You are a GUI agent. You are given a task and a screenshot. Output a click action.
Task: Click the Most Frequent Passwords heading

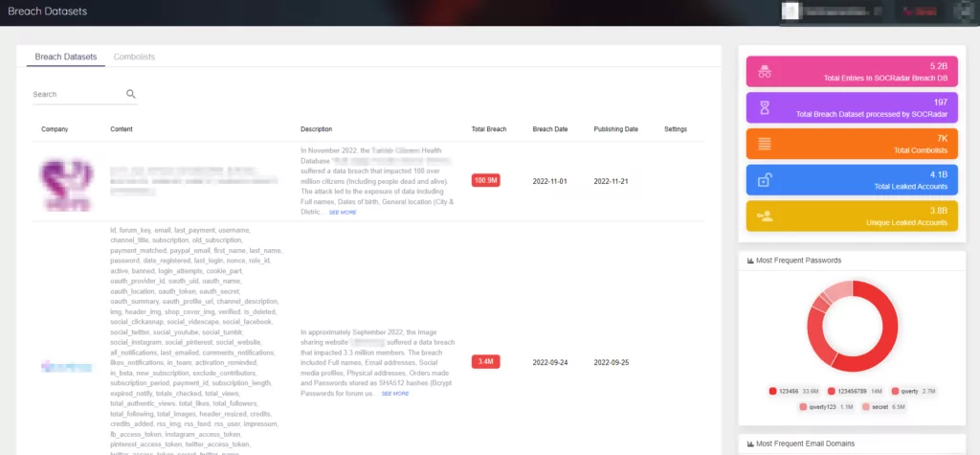799,261
